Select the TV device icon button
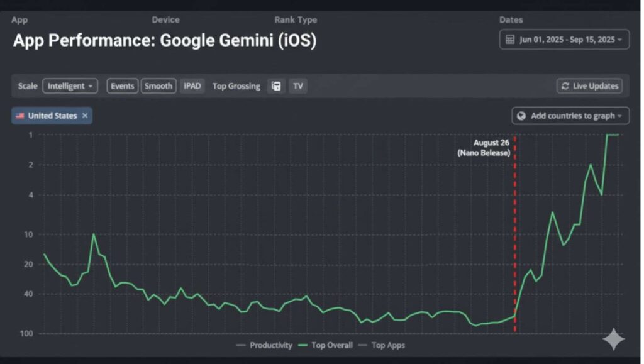644x364 pixels. [297, 86]
